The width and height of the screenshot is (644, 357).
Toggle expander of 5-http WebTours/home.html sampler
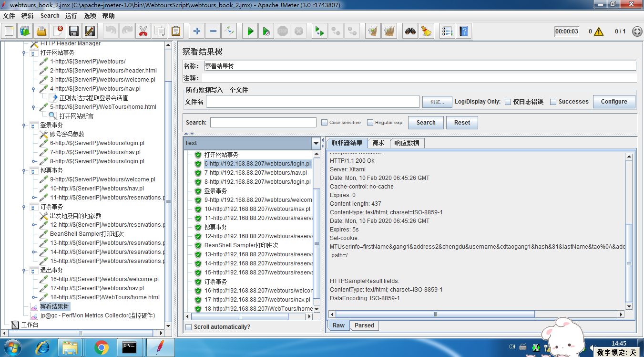tap(34, 107)
